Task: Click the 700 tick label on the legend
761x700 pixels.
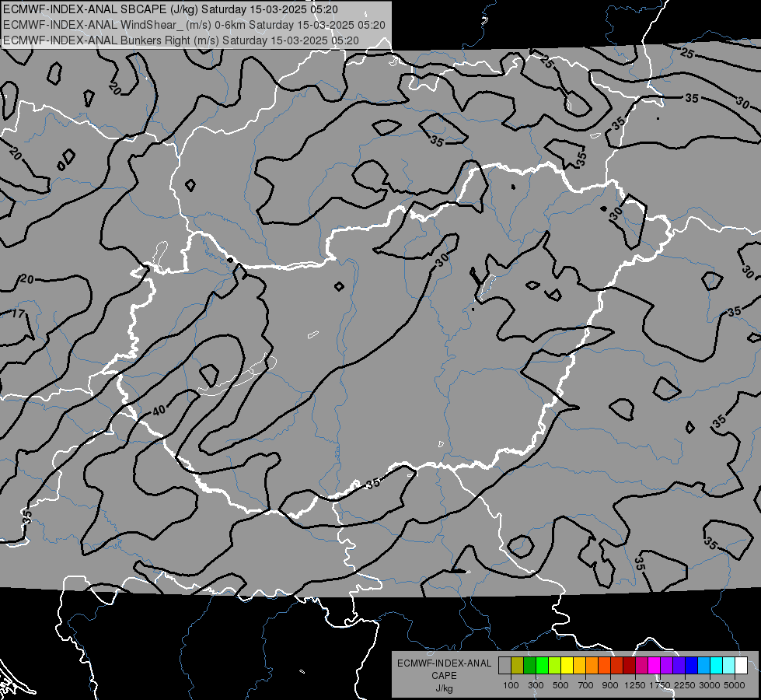Action: (586, 685)
